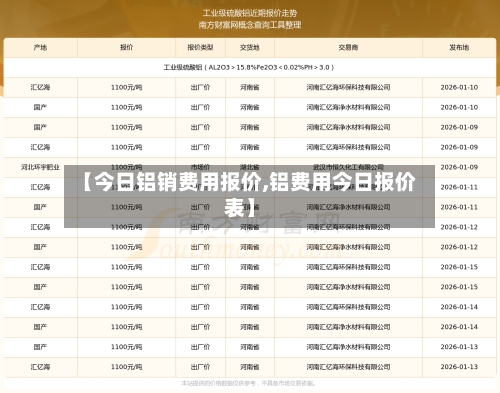500x393 pixels.
Task: Click date 2026-01-09 in the 国产 row
Action: point(459,127)
